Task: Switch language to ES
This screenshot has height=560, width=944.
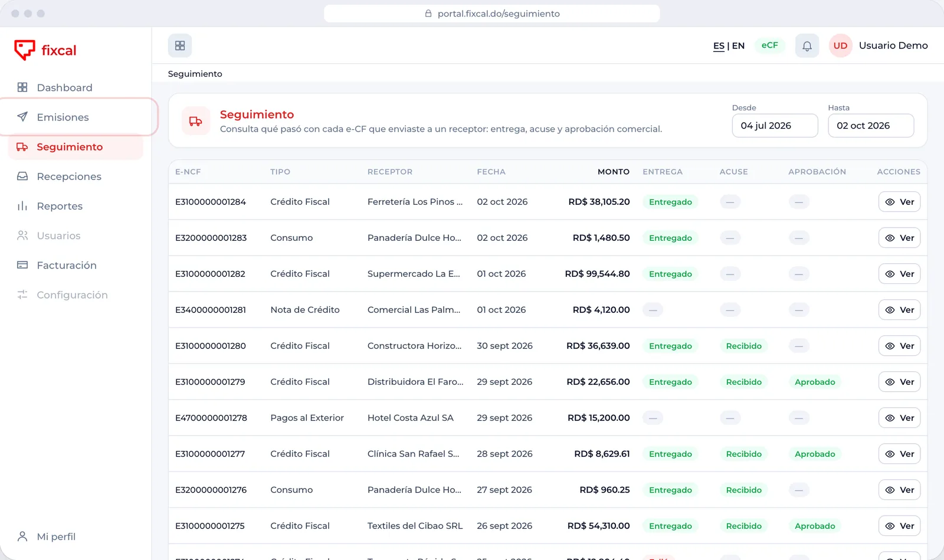Action: [719, 45]
